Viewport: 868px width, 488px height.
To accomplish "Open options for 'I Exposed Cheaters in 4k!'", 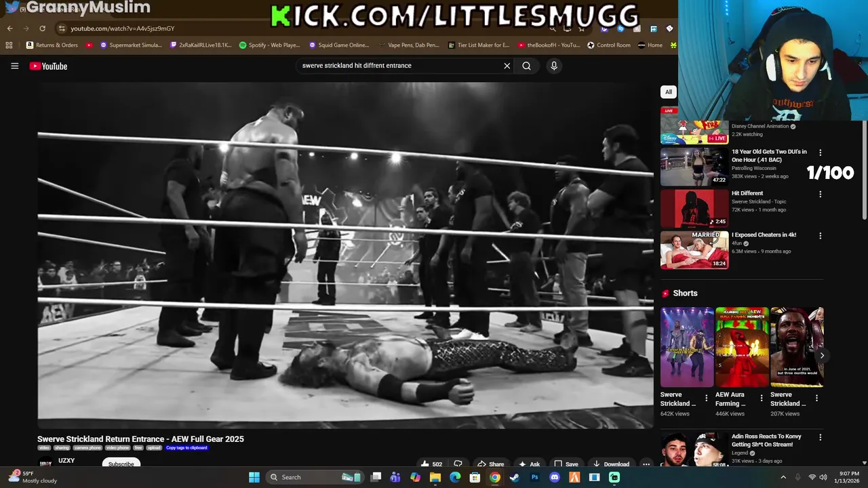I will [x=820, y=236].
